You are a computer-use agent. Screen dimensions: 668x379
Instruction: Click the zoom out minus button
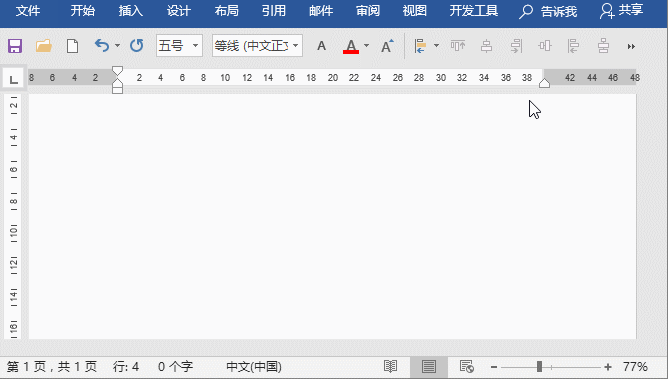(494, 367)
